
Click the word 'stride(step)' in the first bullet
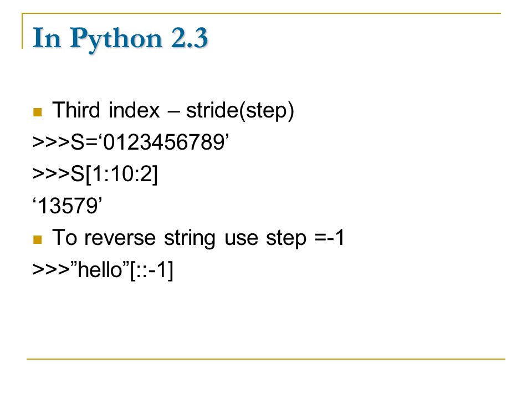[x=240, y=111]
